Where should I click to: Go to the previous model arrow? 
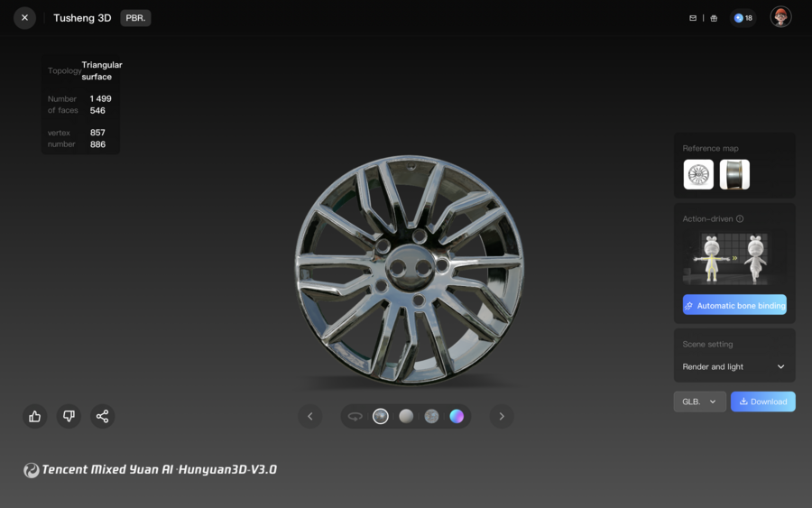tap(310, 416)
